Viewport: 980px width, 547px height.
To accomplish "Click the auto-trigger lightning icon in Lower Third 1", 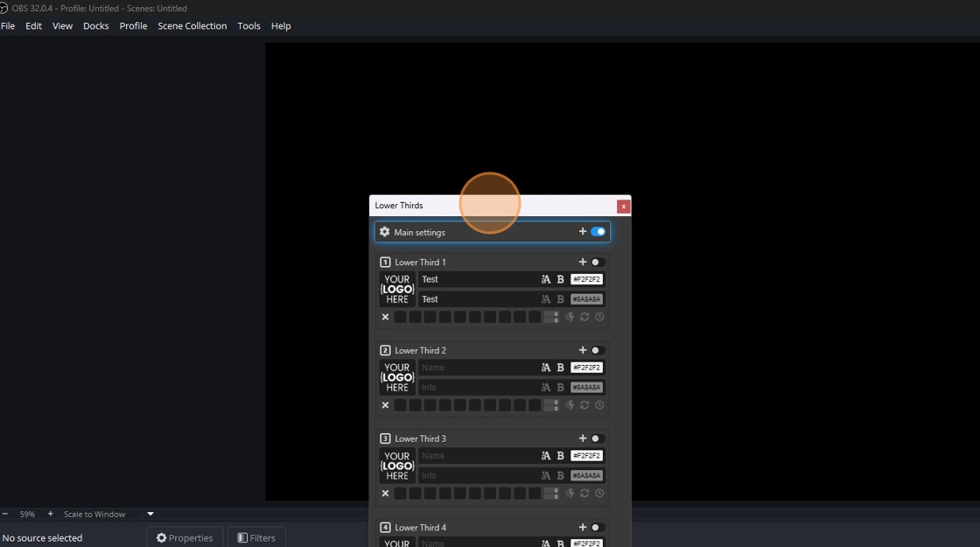I will (x=570, y=317).
